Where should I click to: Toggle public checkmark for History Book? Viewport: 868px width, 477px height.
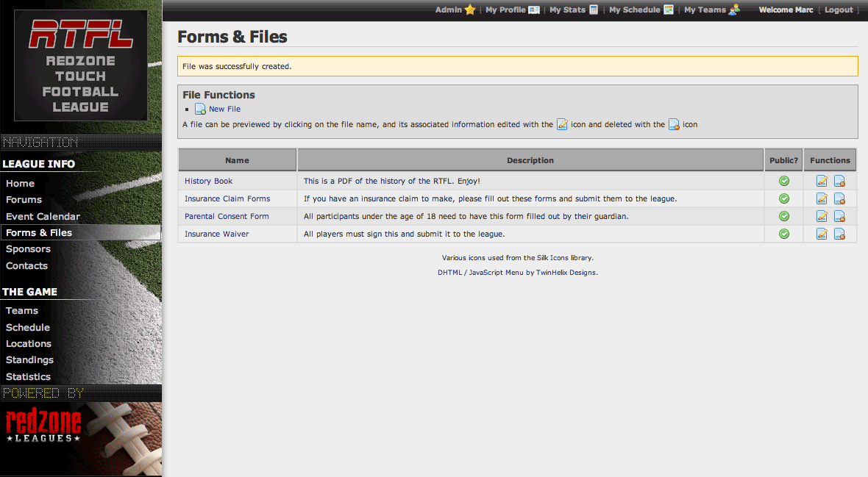pos(784,181)
